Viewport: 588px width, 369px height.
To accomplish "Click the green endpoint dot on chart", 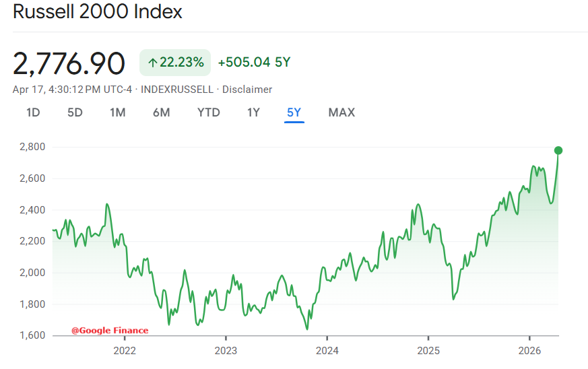I will [558, 150].
